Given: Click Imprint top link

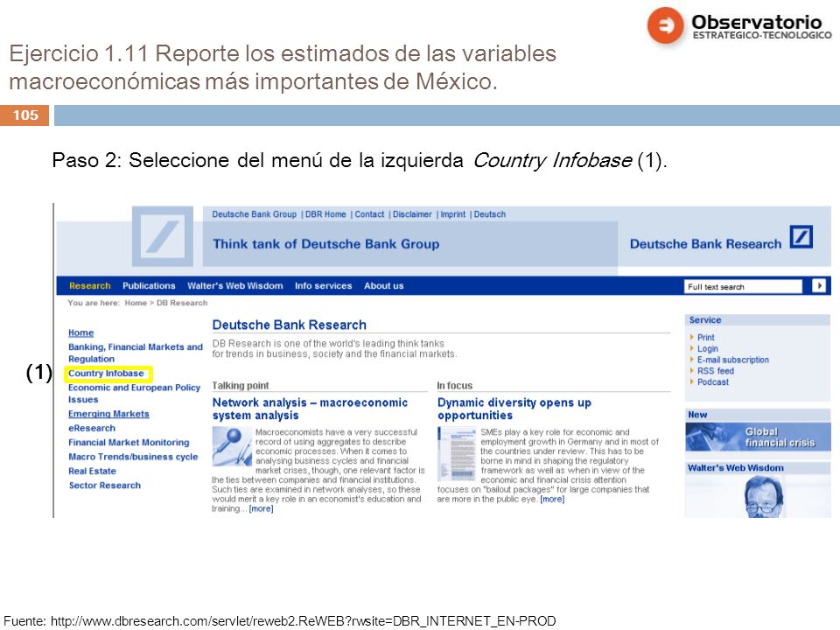Looking at the screenshot, I should (x=452, y=214).
